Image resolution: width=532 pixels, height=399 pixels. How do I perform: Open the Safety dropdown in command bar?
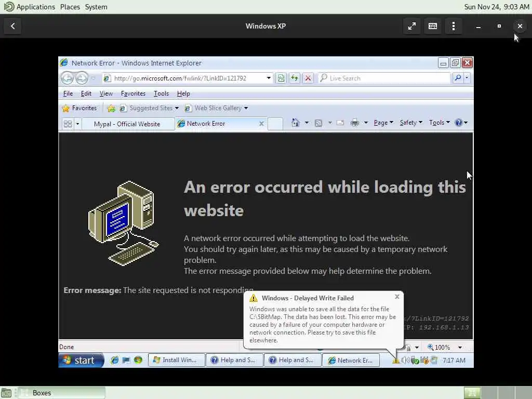411,123
